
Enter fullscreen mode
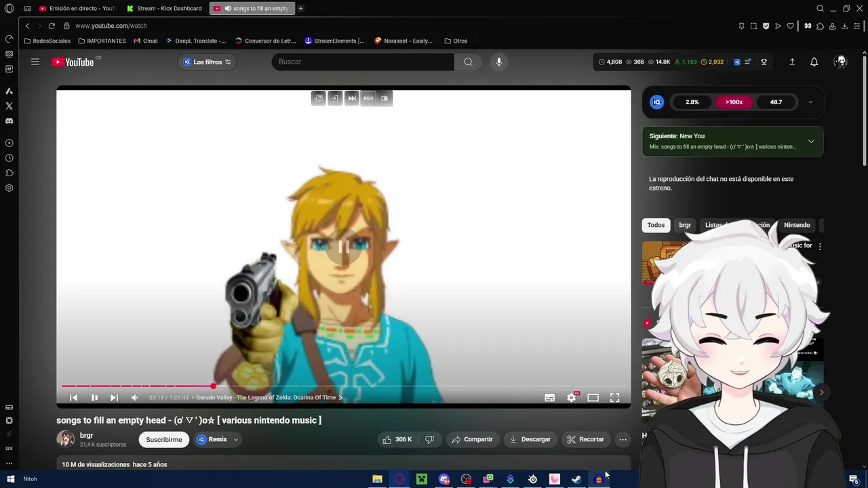[614, 398]
